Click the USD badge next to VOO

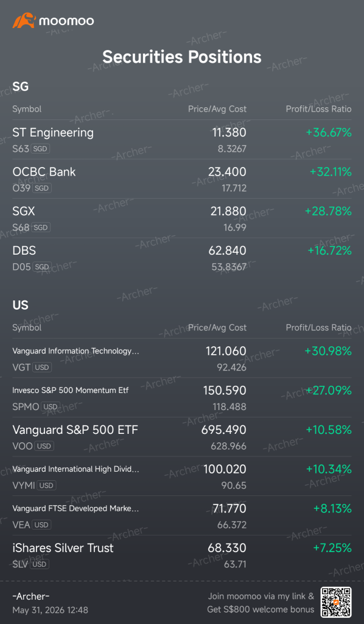[x=44, y=446]
